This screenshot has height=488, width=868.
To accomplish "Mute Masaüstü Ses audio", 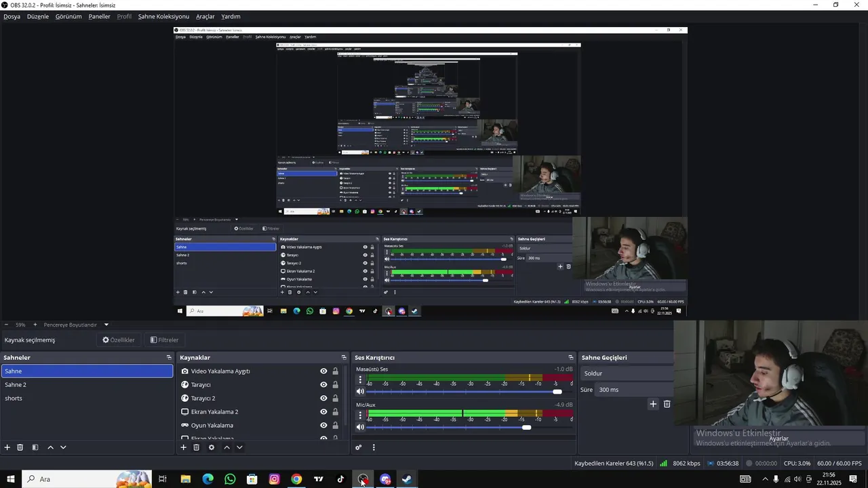I will point(360,391).
